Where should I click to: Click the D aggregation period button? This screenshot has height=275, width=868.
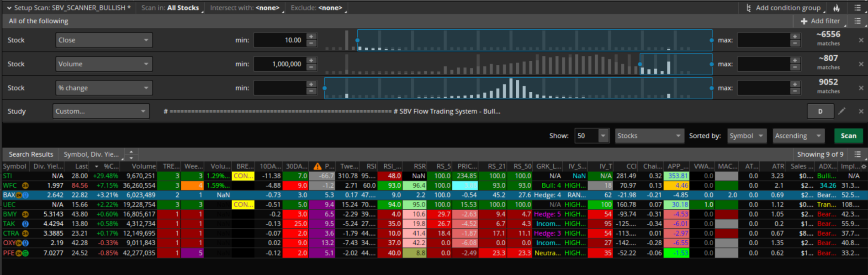click(x=820, y=111)
